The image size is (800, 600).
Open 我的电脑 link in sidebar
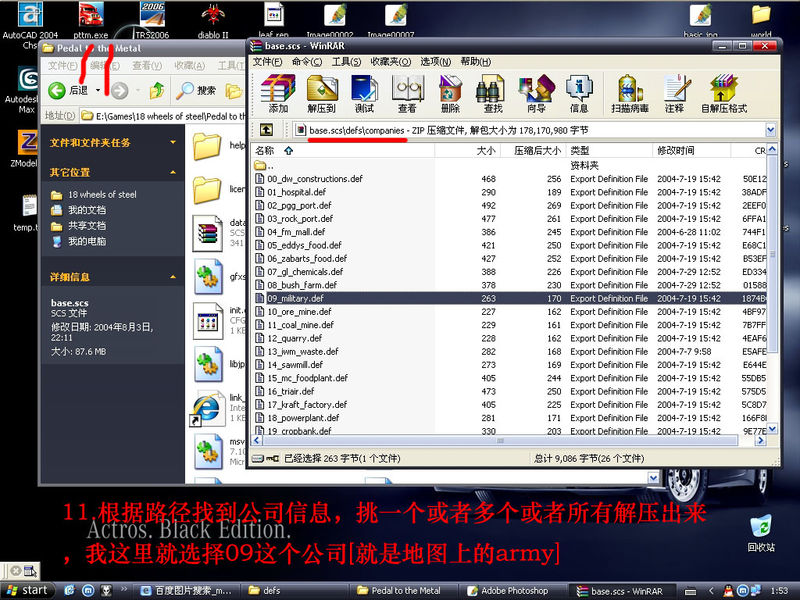coord(87,241)
